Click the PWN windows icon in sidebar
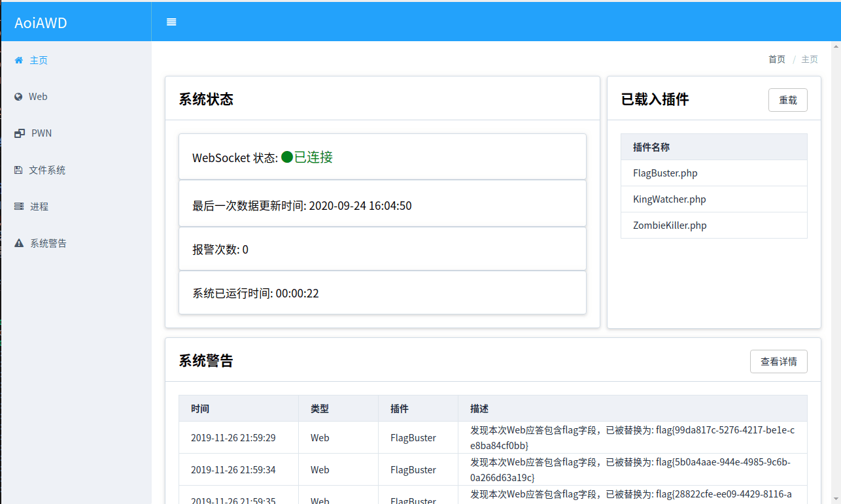 click(20, 133)
